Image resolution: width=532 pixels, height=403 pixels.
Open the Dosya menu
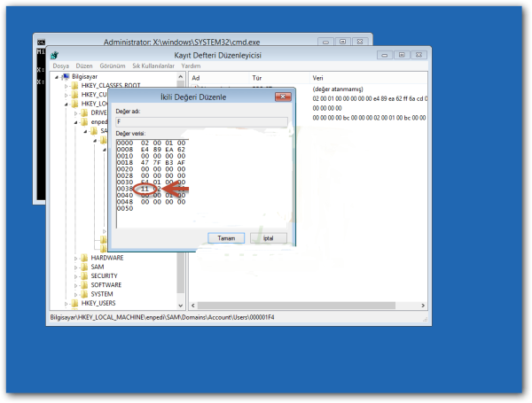tap(60, 66)
